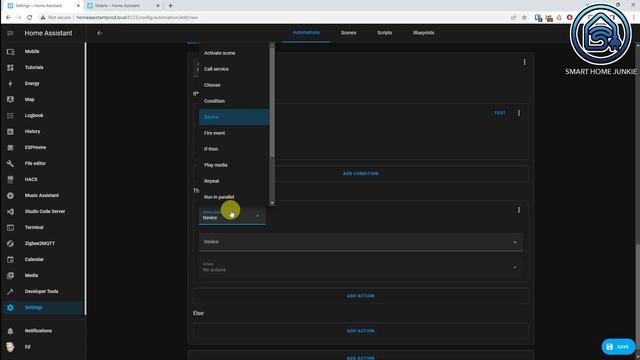Open the Map sidebar icon
This screenshot has height=360, width=640.
coord(10,100)
